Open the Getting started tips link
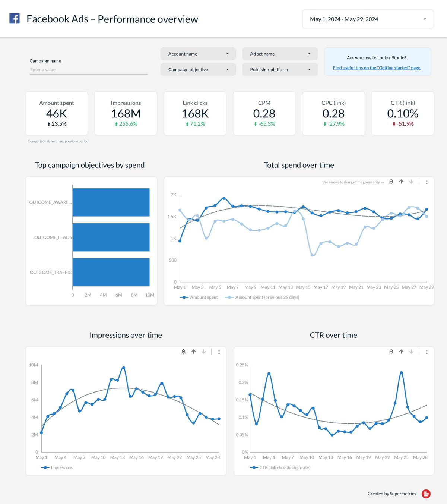This screenshot has height=504, width=447. point(377,67)
